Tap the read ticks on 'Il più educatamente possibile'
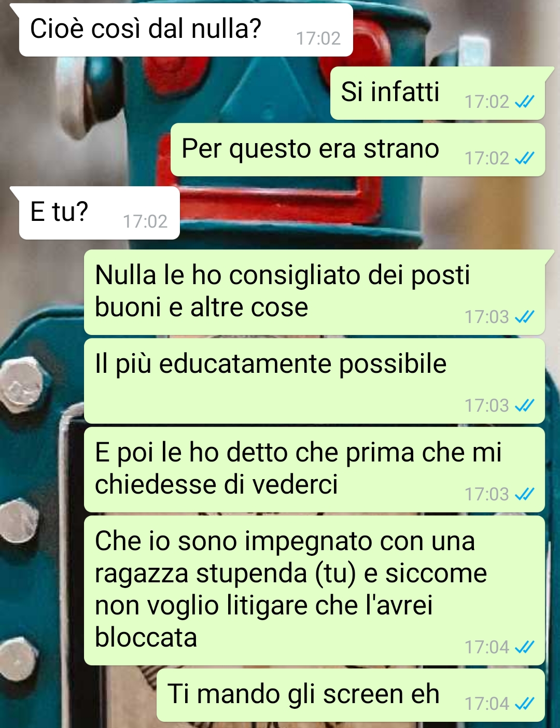The image size is (560, 728). point(524,405)
